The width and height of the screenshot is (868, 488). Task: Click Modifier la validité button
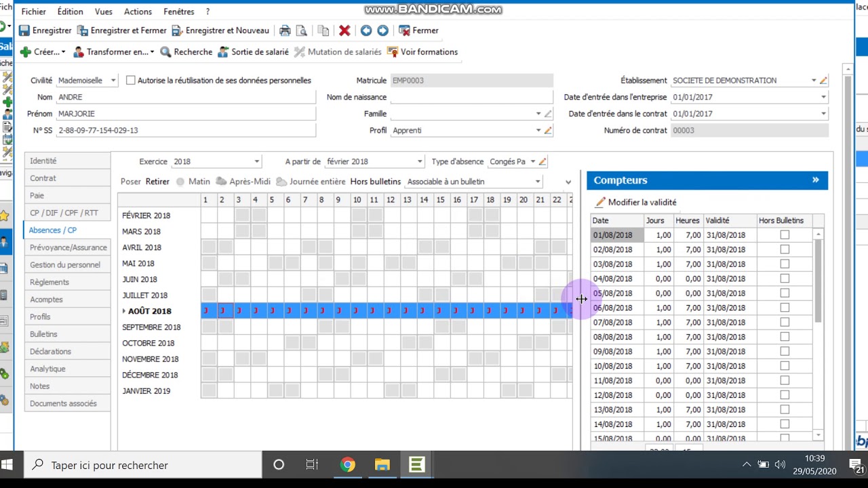(x=635, y=202)
